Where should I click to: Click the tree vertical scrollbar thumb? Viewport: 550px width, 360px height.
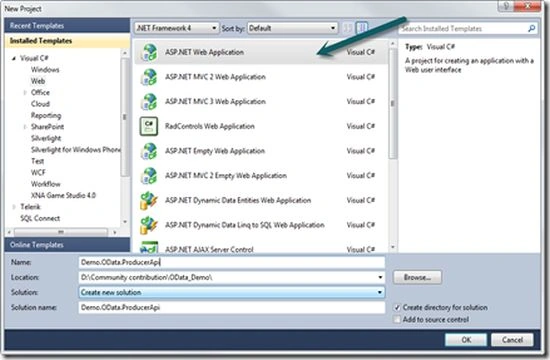coord(124,117)
